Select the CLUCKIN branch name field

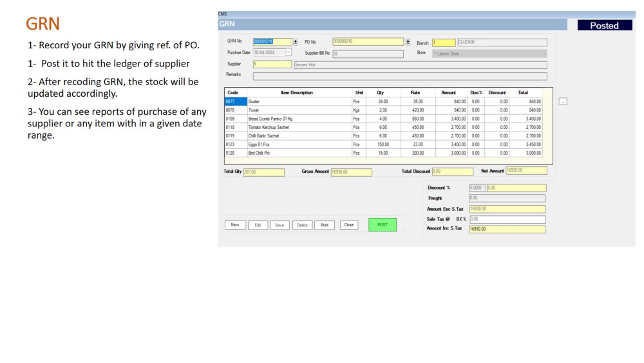[502, 43]
